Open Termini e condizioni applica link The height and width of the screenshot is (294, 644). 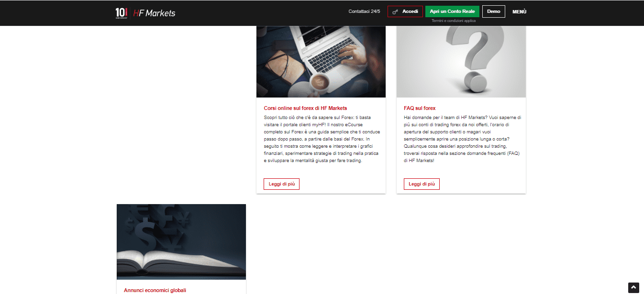pos(453,21)
